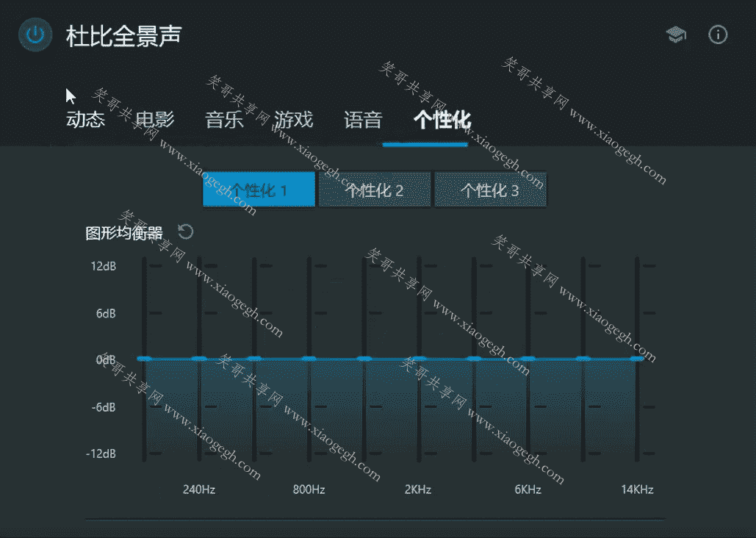Viewport: 756px width, 538px height.
Task: Click the 2KHz frequency label
Action: pos(418,489)
